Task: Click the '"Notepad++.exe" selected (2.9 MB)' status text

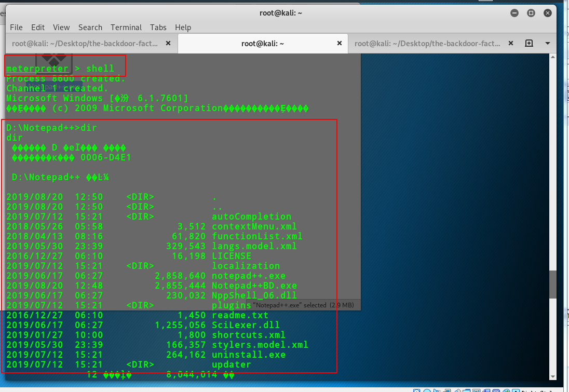Action: point(303,305)
